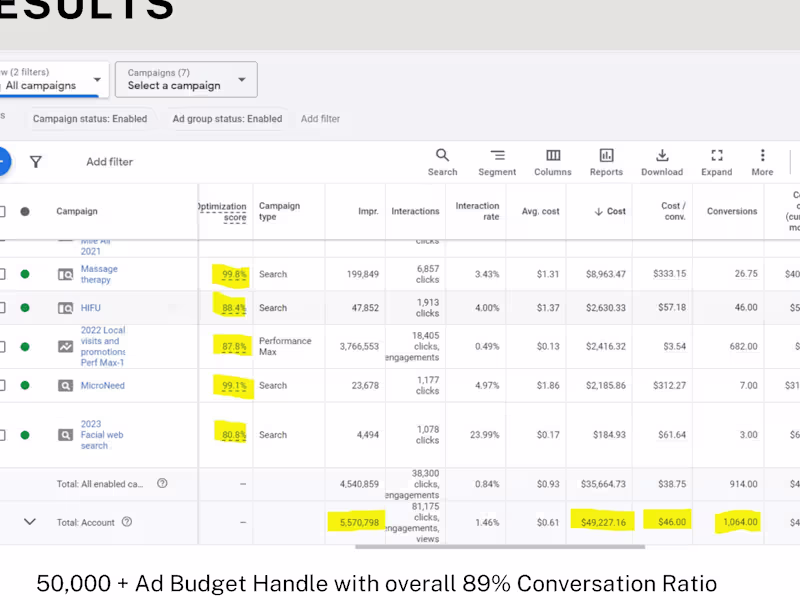Select the 2023 Facial web search checkbox

(2, 435)
